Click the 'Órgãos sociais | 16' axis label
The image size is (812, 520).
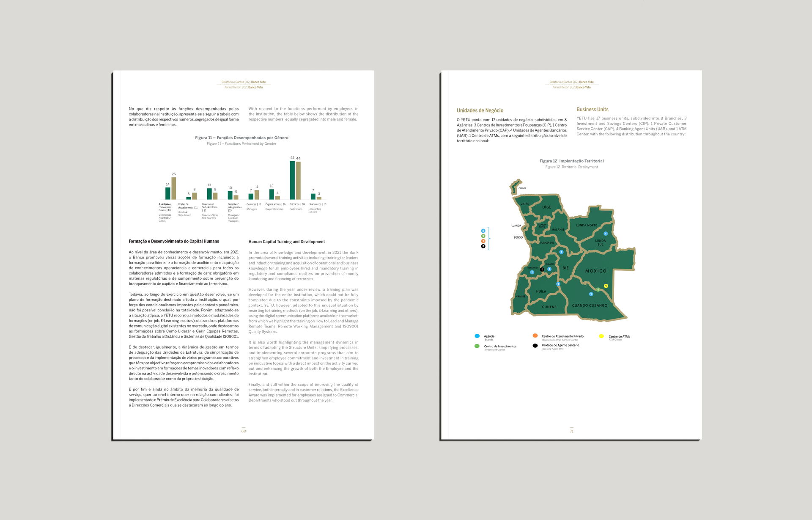(275, 204)
